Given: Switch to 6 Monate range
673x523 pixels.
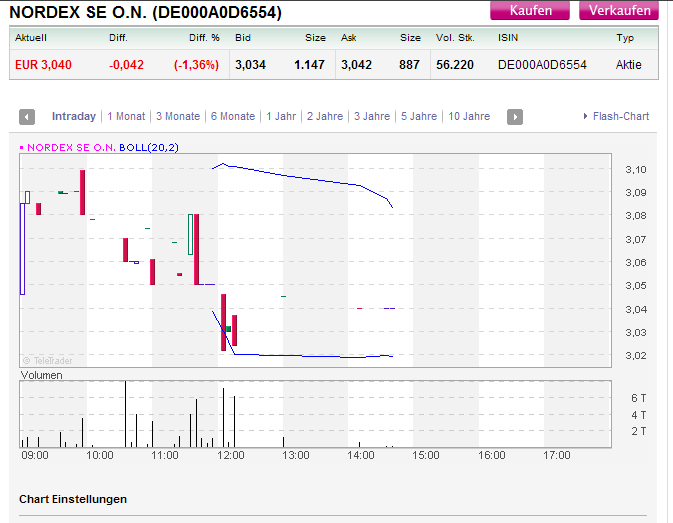Looking at the screenshot, I should (x=233, y=116).
